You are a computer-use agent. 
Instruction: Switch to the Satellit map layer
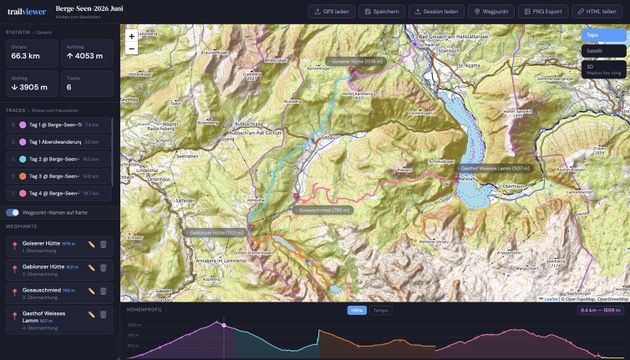pyautogui.click(x=603, y=51)
